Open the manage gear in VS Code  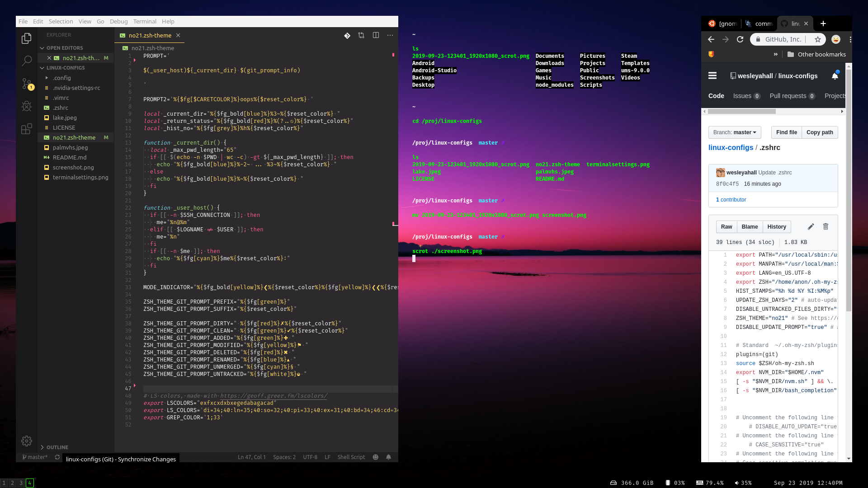(27, 441)
